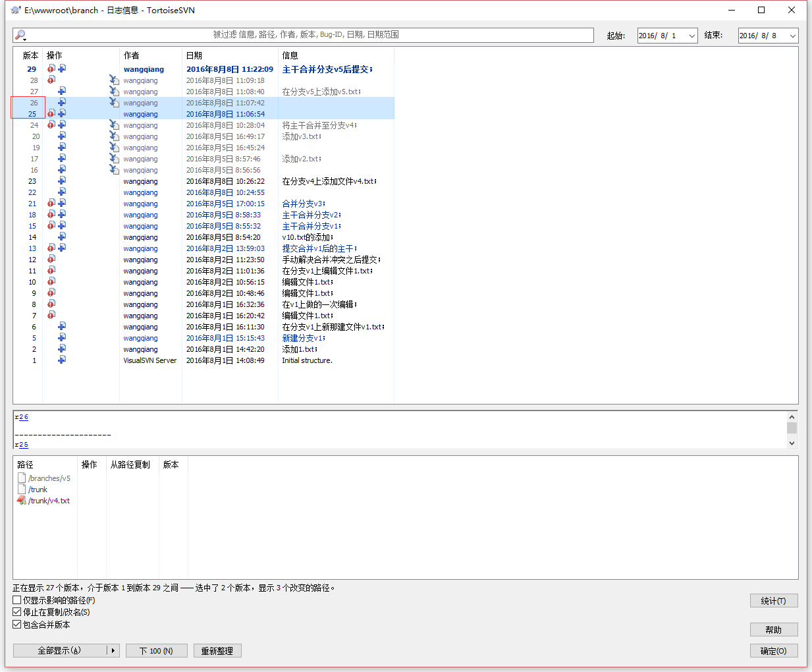Click the 统计 statistics button
Screen dimensions: 812x672
click(x=773, y=601)
